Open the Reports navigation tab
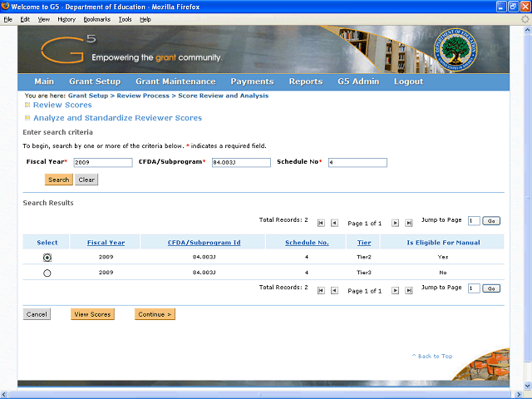Viewport: 532px width, 399px height. click(x=306, y=81)
